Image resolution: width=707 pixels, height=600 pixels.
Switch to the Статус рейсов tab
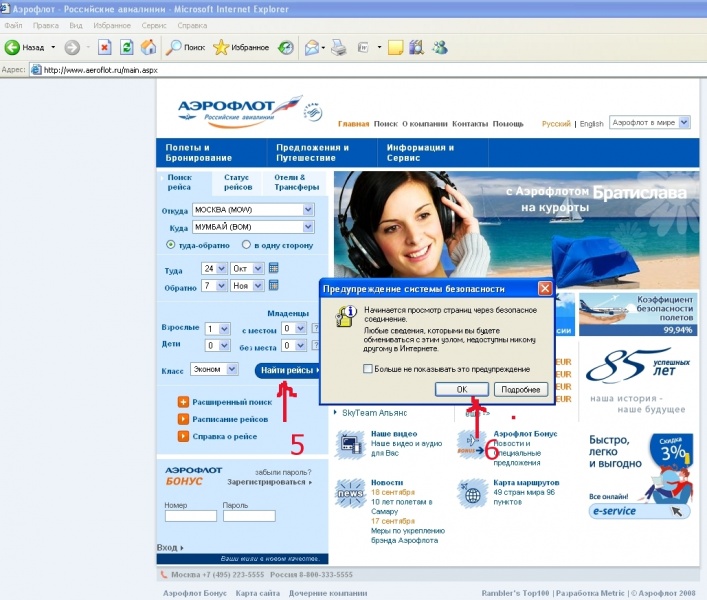(x=238, y=182)
